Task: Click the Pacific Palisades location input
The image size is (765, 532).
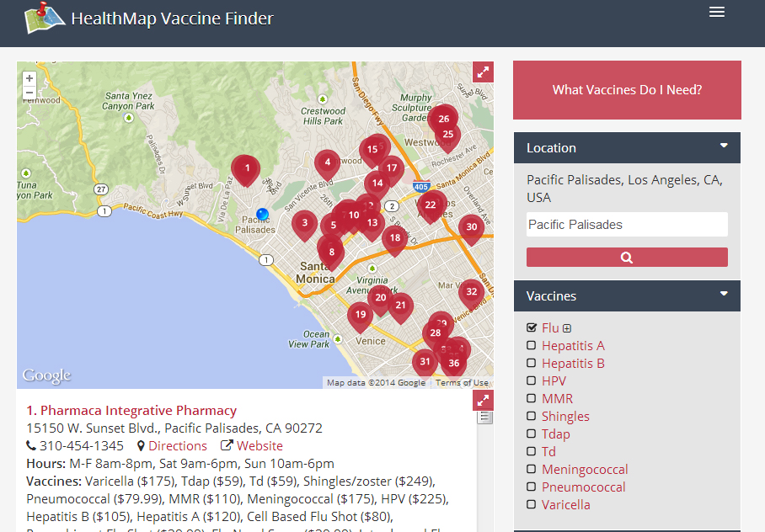Action: (627, 225)
